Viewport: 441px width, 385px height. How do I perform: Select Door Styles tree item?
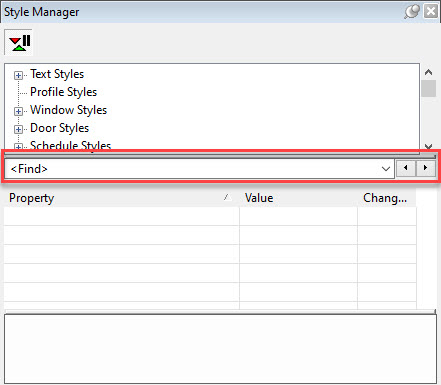click(59, 128)
